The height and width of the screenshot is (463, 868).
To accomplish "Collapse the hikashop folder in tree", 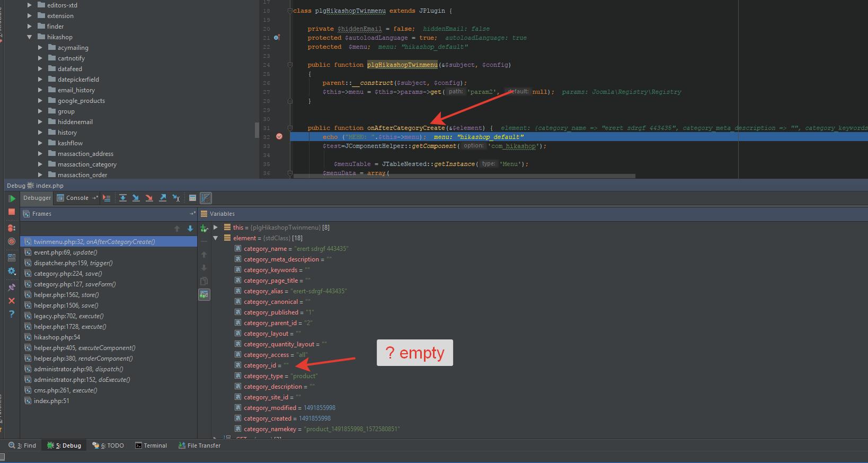I will (30, 37).
